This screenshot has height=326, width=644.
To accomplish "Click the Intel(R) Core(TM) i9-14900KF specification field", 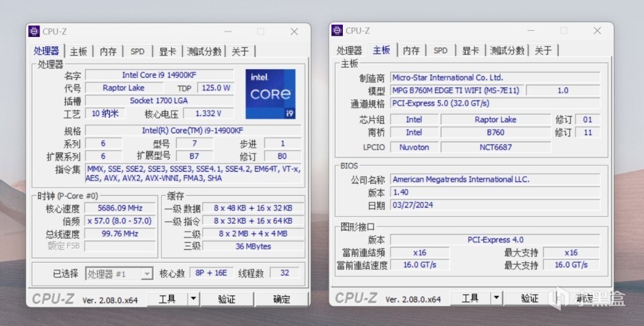I will click(x=193, y=131).
